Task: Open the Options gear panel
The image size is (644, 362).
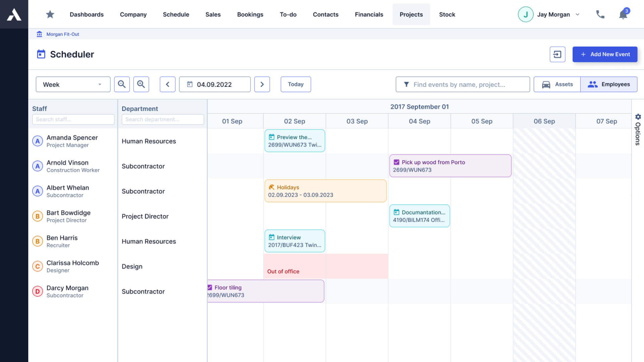Action: [638, 117]
